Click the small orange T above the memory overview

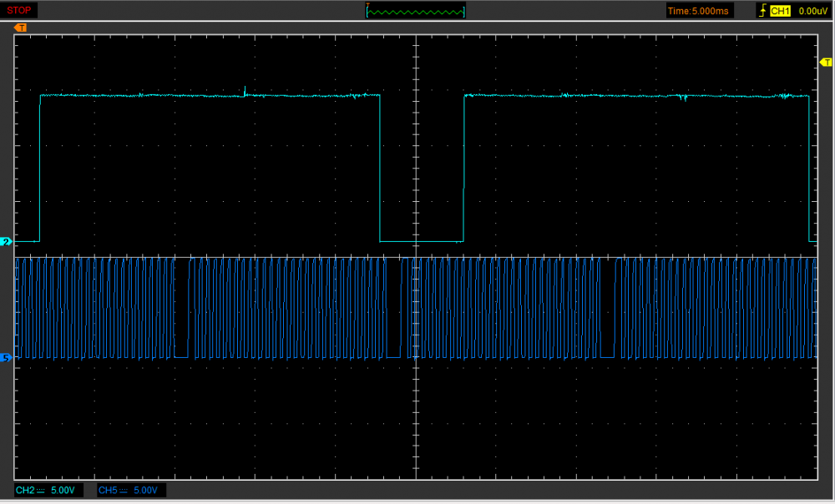pos(367,4)
